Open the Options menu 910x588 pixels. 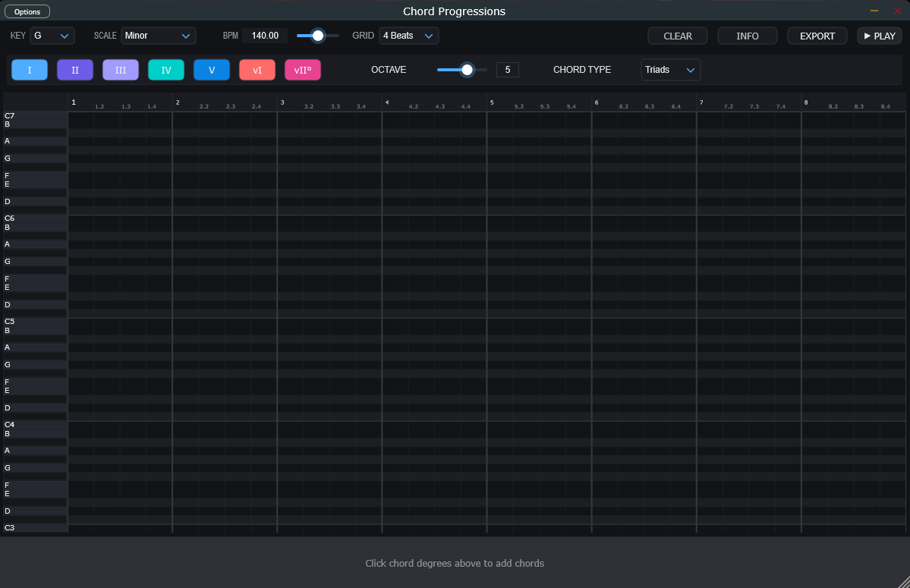(x=27, y=11)
